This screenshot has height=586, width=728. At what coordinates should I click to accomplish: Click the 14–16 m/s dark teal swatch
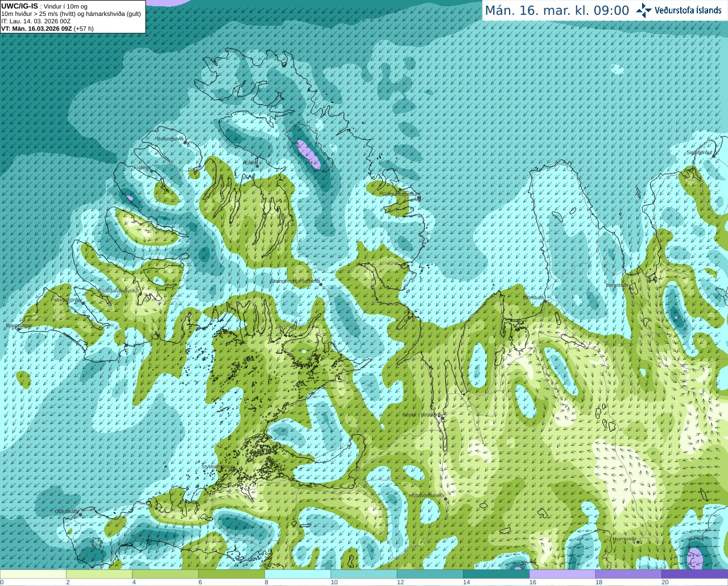click(x=496, y=574)
